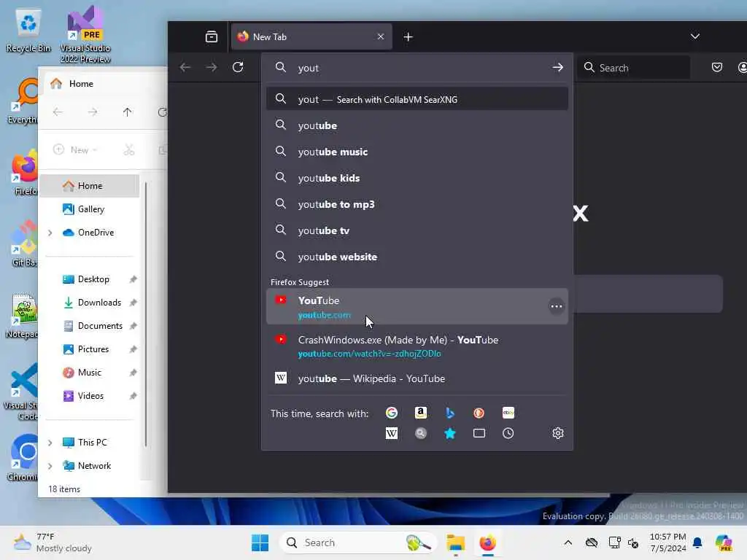Open notification bell in taskbar

697,542
